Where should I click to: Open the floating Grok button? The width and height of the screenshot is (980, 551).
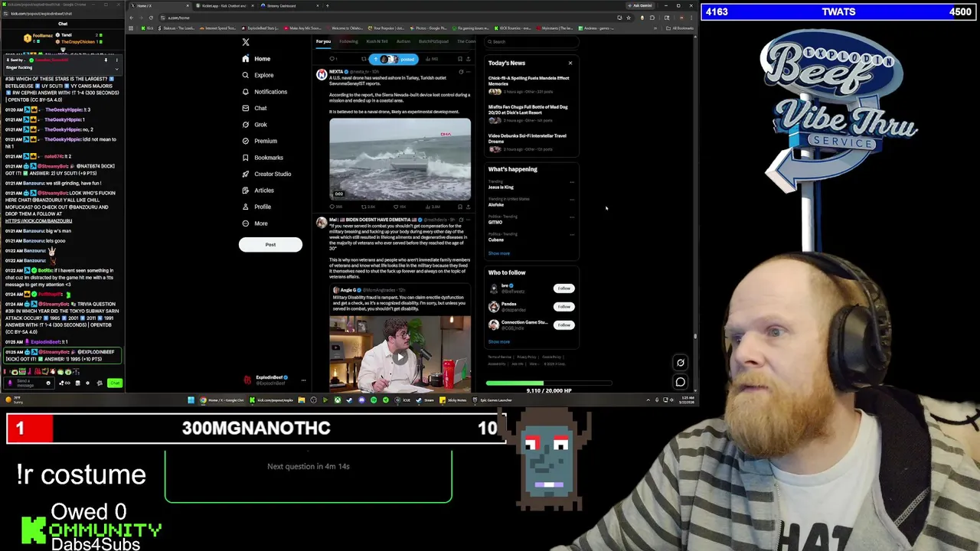pos(680,364)
